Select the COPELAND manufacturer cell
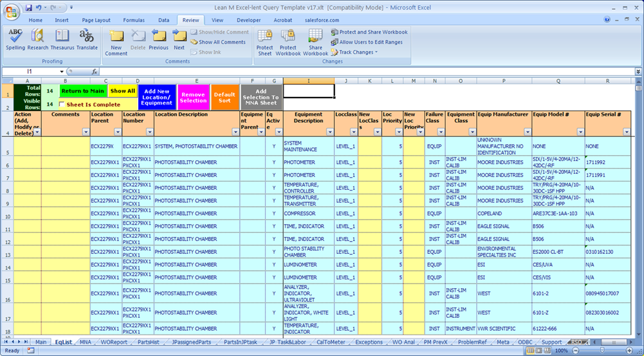644x356 pixels. point(505,213)
